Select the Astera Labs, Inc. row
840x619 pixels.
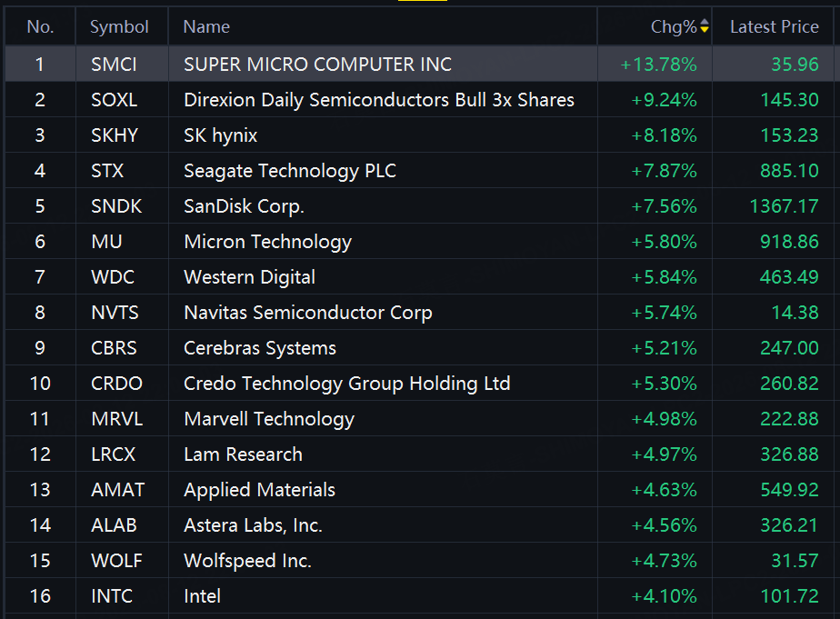click(419, 525)
